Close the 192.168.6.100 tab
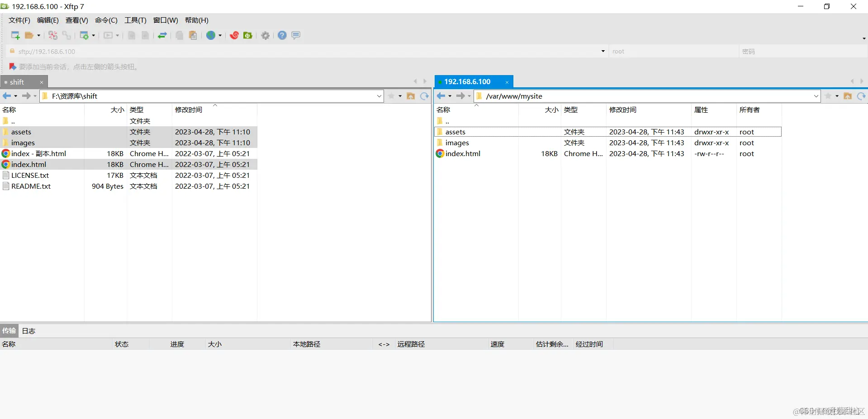 (507, 82)
